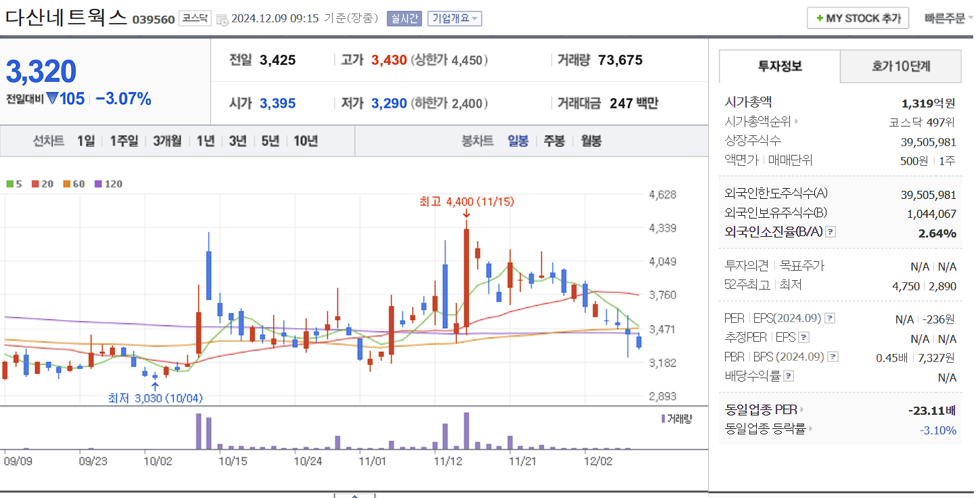
Task: Click the 시가총액 value 1,319억원
Action: pyautogui.click(x=929, y=103)
